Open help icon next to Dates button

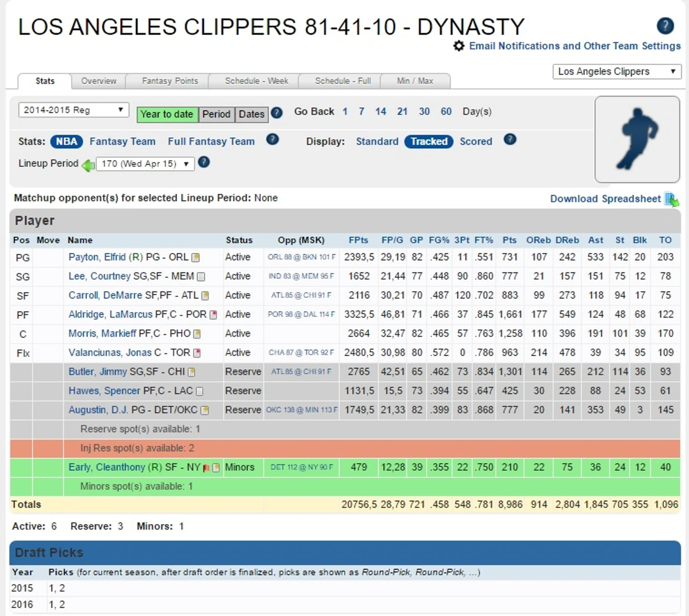pyautogui.click(x=277, y=113)
